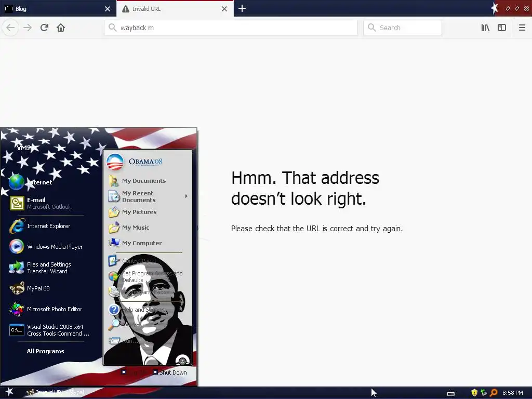Image resolution: width=532 pixels, height=399 pixels.
Task: Go forward using the browser forward arrow
Action: click(x=28, y=28)
